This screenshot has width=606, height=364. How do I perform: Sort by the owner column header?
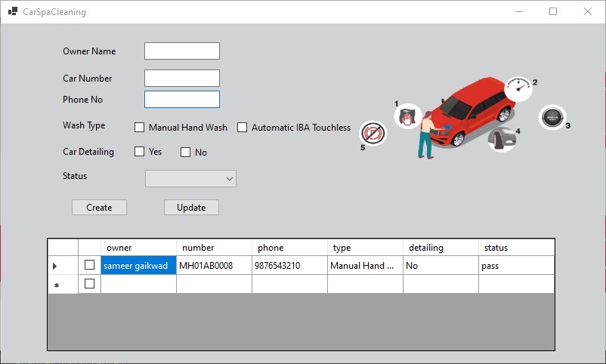pos(138,248)
